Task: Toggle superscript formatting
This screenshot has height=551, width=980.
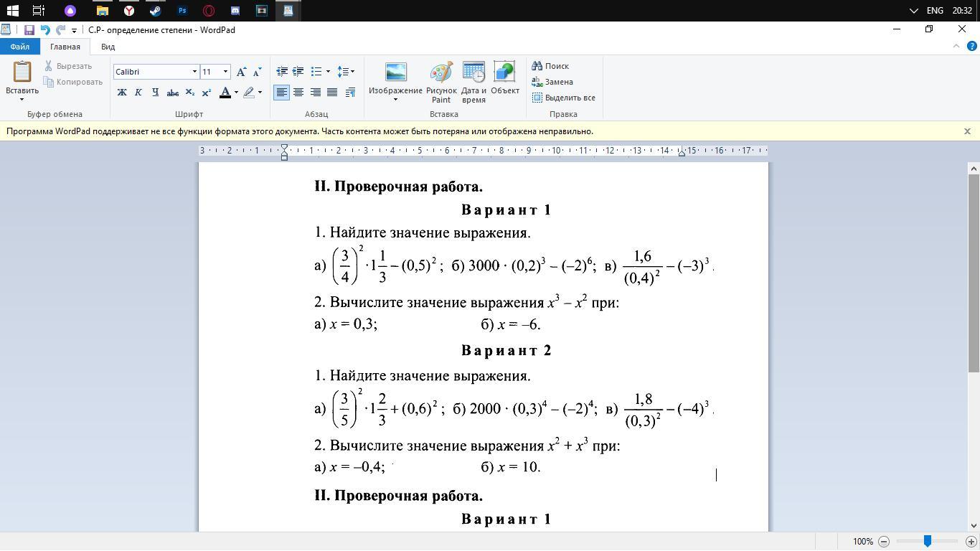Action: click(206, 93)
